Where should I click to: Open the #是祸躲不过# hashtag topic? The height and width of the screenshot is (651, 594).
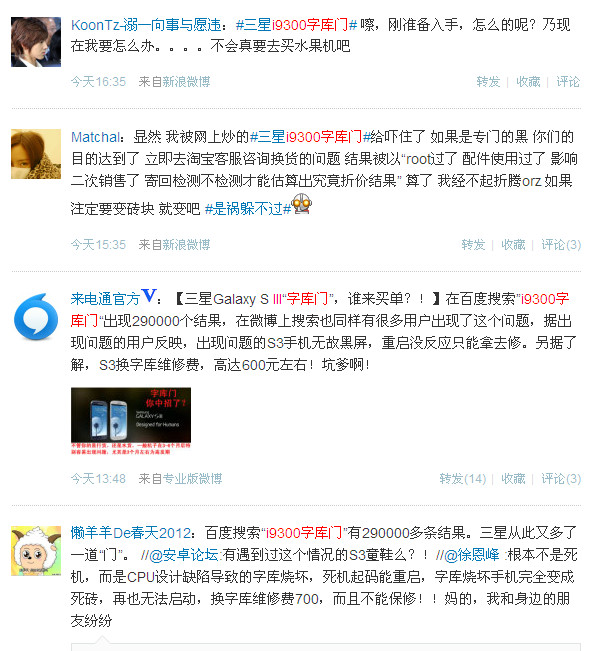(248, 208)
